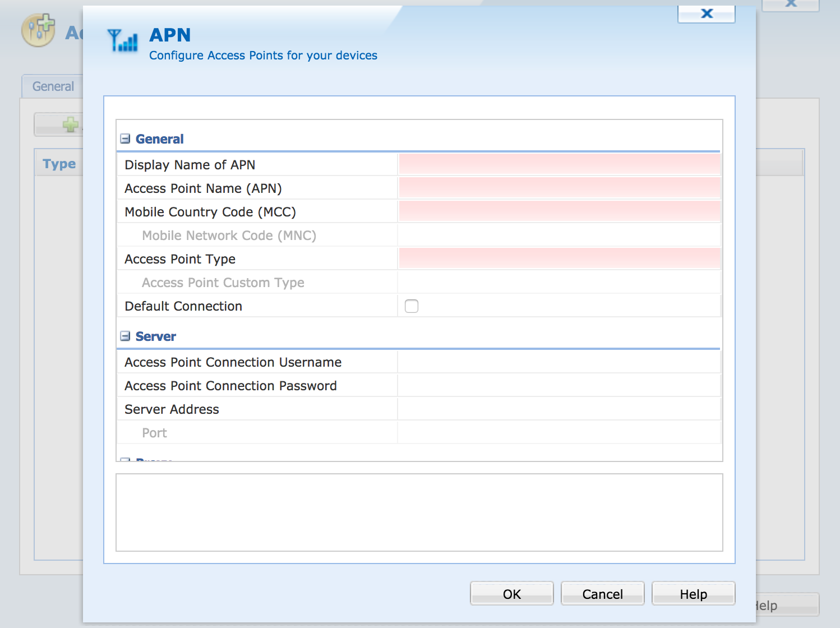Click the green plus add icon
The width and height of the screenshot is (840, 628).
(71, 124)
